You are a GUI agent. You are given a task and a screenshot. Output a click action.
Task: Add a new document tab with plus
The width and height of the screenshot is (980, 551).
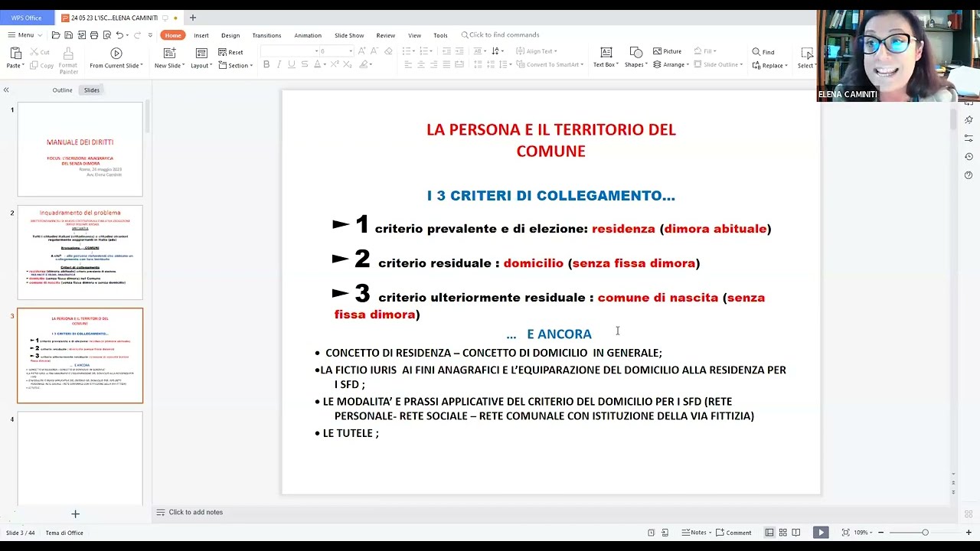pos(192,18)
